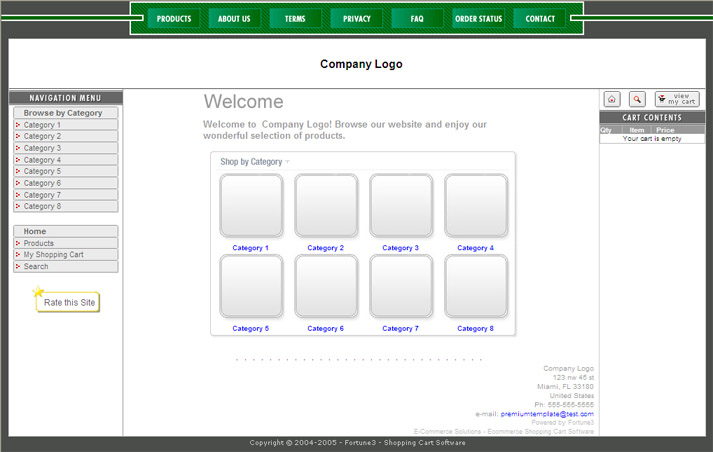Open the view my cart button
This screenshot has height=452, width=713.
pyautogui.click(x=677, y=99)
